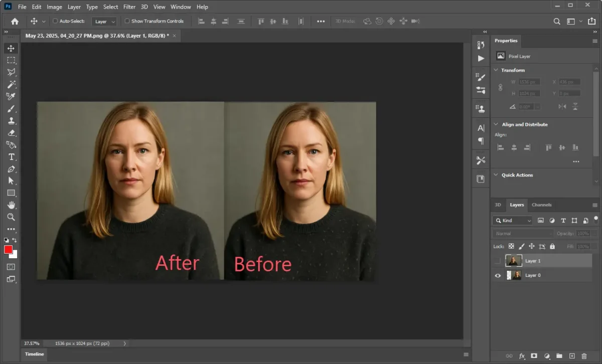Open the Actions panel play icon
This screenshot has width=602, height=364.
pyautogui.click(x=481, y=58)
